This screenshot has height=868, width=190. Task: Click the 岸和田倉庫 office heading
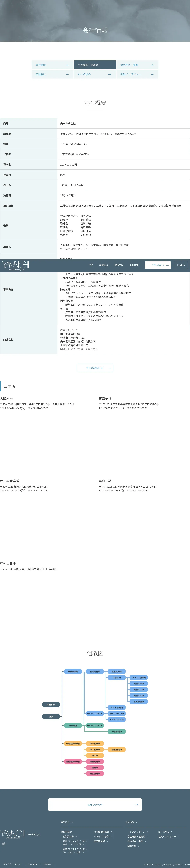coord(8,563)
